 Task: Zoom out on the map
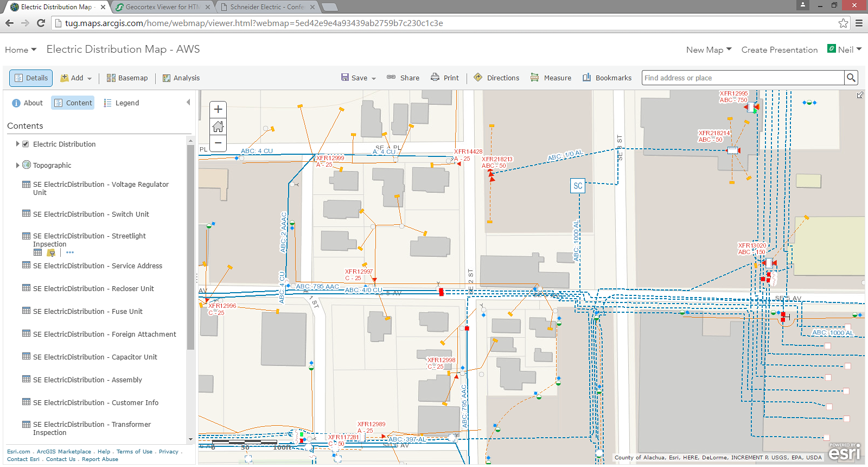[218, 143]
